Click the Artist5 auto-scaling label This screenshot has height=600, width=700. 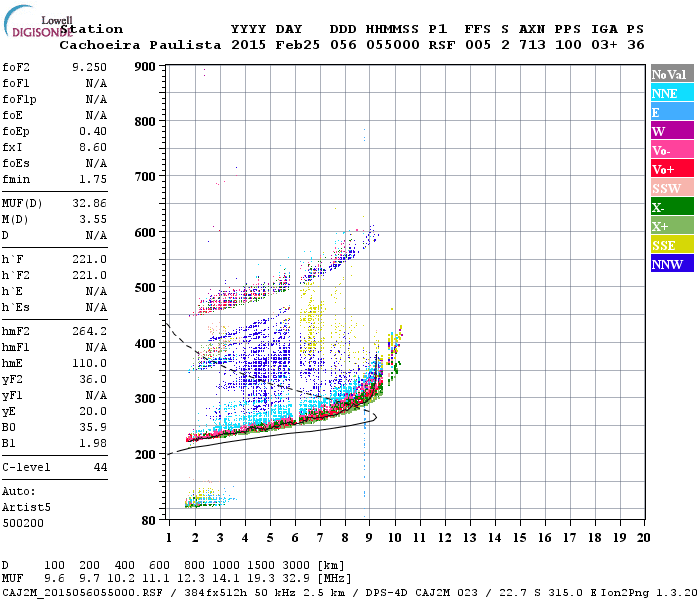28,507
